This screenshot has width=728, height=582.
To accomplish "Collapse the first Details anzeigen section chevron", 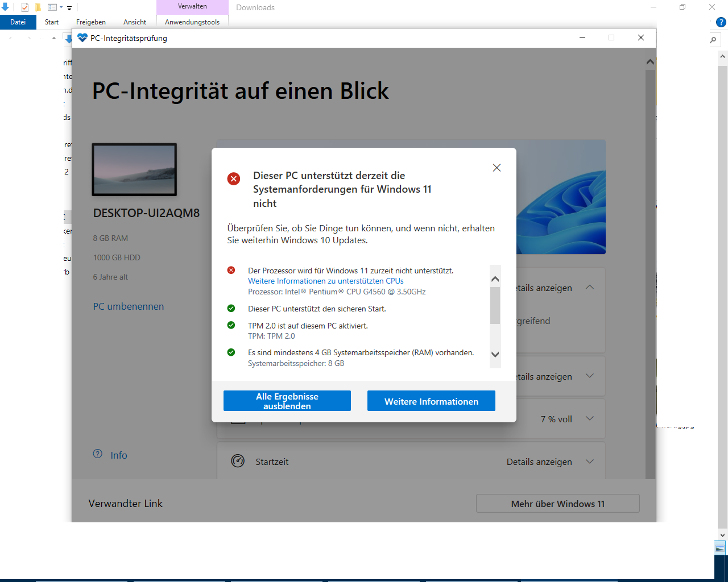I will tap(590, 287).
